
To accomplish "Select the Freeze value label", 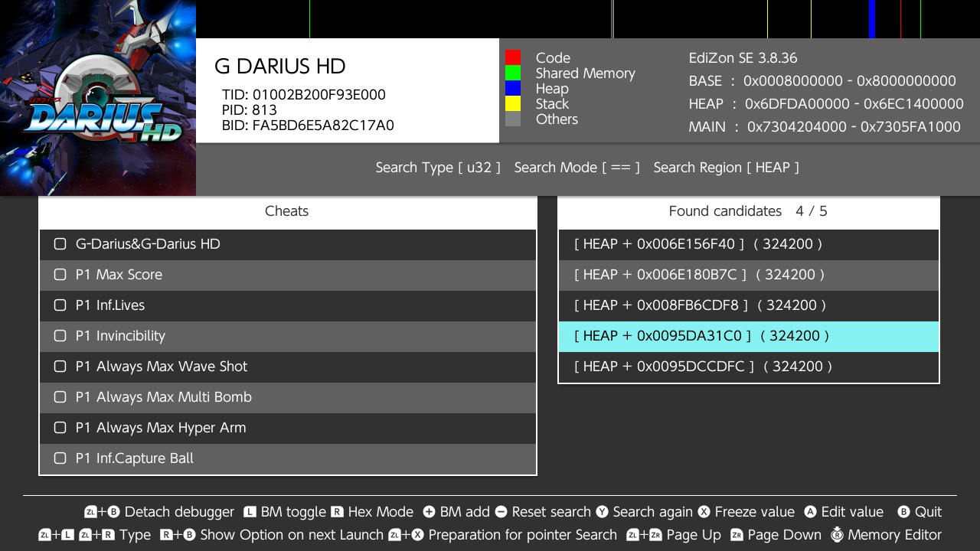I will pyautogui.click(x=755, y=512).
